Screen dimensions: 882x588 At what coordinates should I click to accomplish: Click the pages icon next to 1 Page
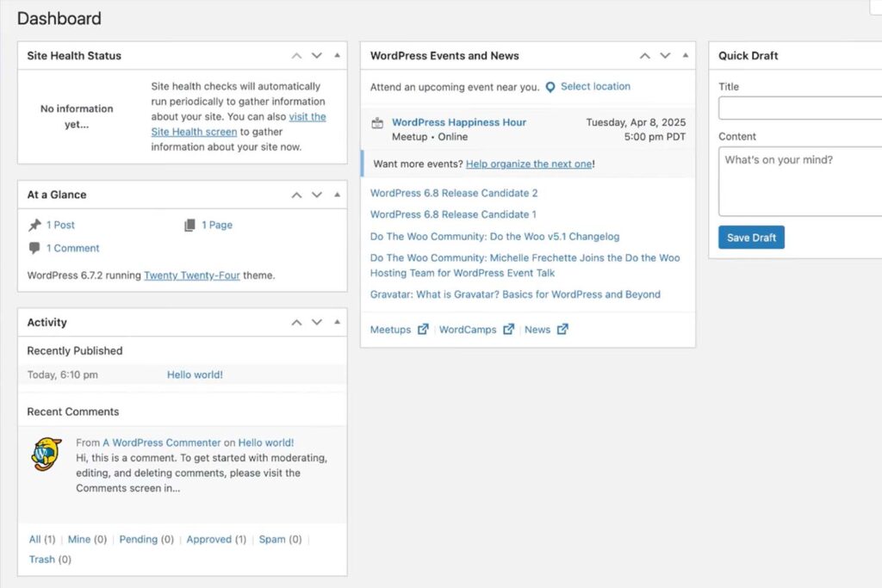[x=189, y=225]
